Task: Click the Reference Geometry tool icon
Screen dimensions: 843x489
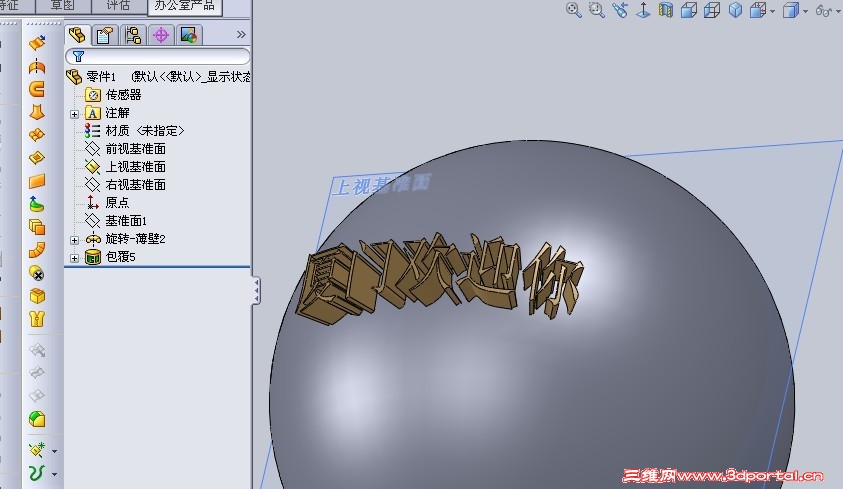Action: coord(37,450)
